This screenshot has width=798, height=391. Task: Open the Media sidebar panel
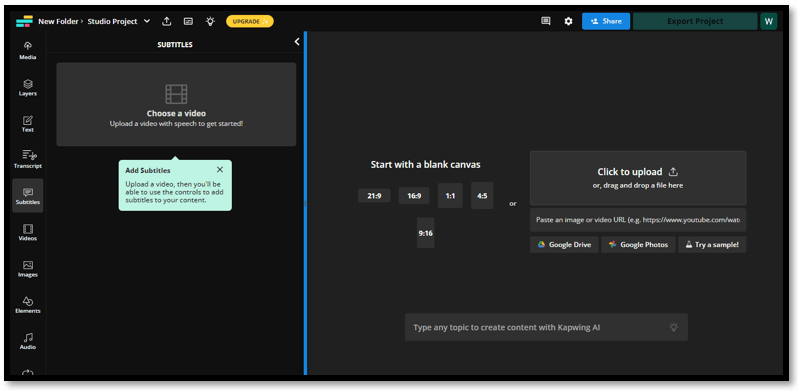pyautogui.click(x=27, y=50)
